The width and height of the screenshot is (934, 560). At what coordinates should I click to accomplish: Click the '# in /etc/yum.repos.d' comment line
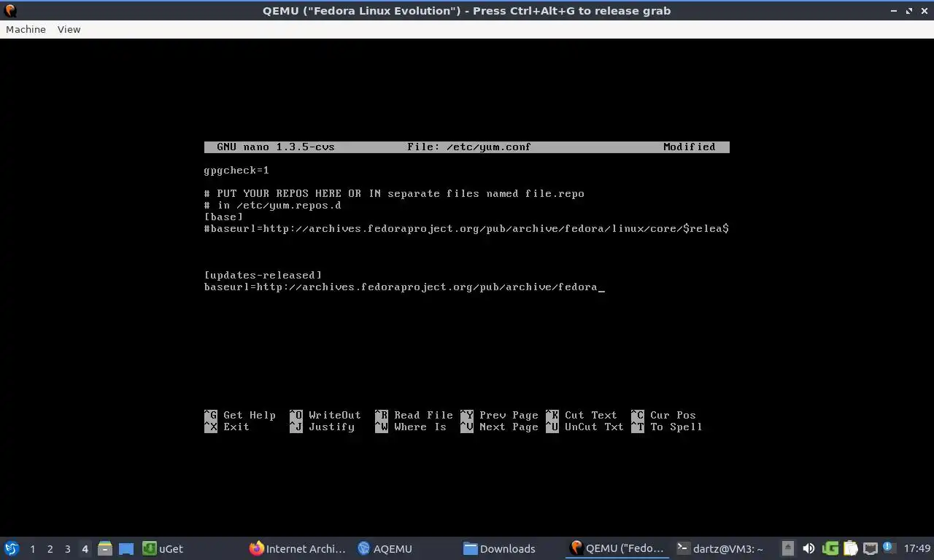click(273, 205)
